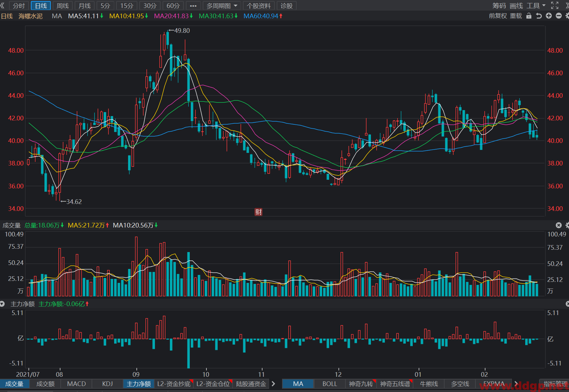Viewport: 569px width, 392px height.
Task: Select 主力净额 indicator tab
Action: pos(139,384)
